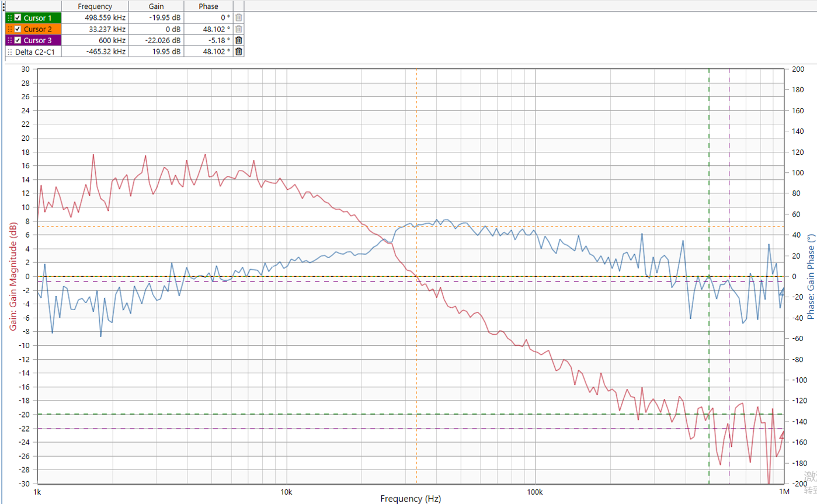Click the grayed trash icon for Cursor 2
The width and height of the screenshot is (817, 504).
pos(238,29)
